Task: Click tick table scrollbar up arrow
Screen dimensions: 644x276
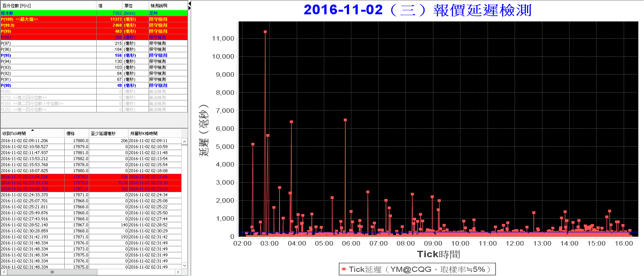Action: pos(184,141)
